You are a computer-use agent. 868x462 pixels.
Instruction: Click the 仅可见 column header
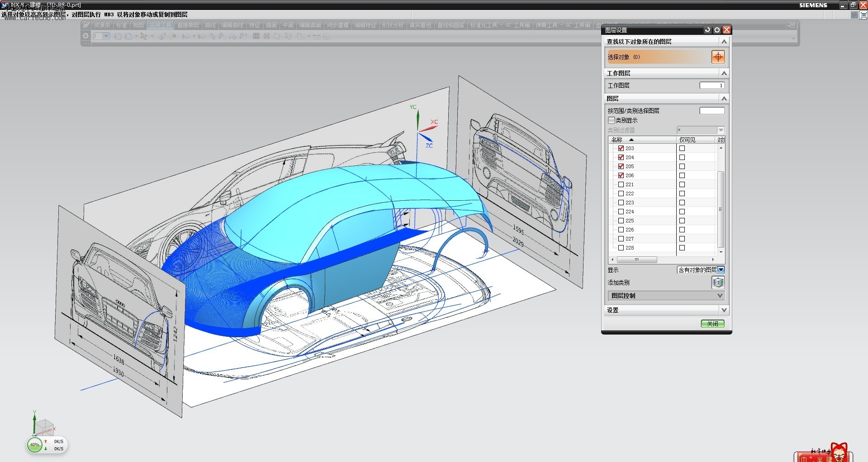pyautogui.click(x=696, y=140)
